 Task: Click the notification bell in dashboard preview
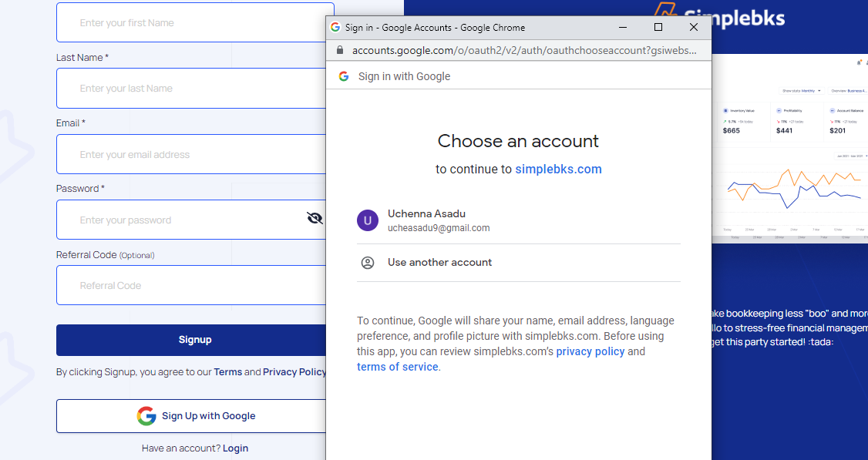860,62
